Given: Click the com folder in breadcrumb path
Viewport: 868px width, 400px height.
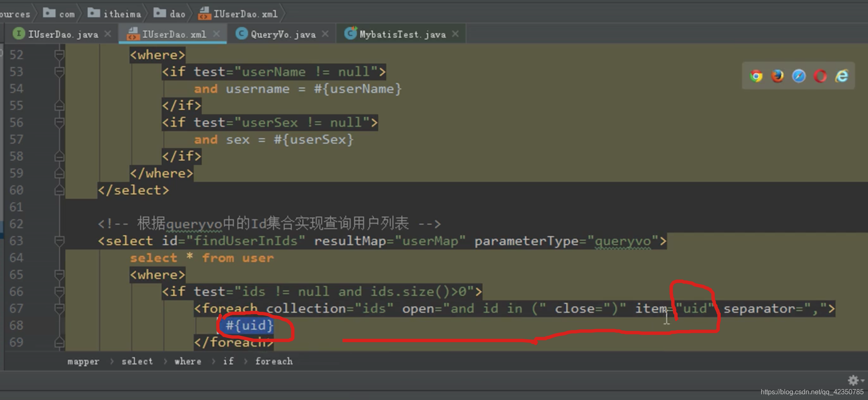Looking at the screenshot, I should (59, 14).
